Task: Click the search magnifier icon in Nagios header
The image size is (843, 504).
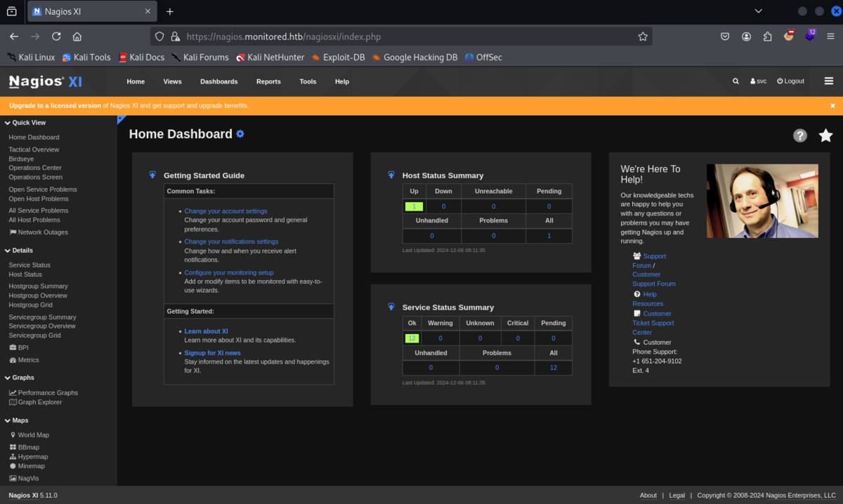Action: point(736,81)
